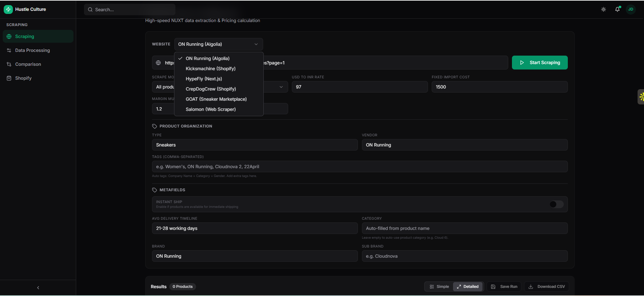Image resolution: width=644 pixels, height=296 pixels.
Task: Pick CrepDogCrew (Shopify) website
Action: (x=219, y=89)
